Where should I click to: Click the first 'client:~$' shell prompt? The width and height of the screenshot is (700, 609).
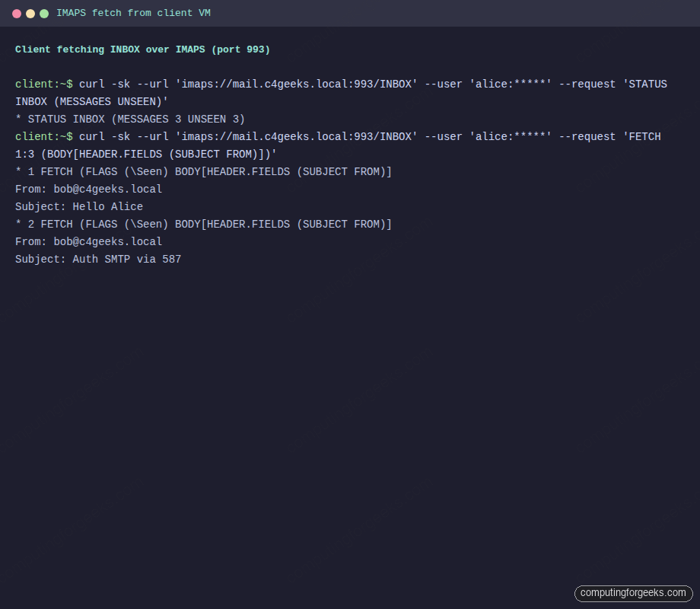click(x=44, y=84)
